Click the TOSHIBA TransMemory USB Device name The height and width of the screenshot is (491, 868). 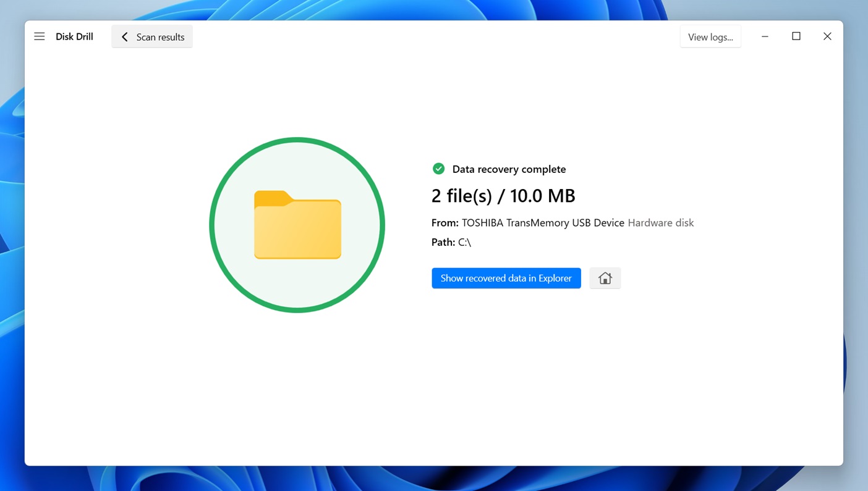pos(543,223)
